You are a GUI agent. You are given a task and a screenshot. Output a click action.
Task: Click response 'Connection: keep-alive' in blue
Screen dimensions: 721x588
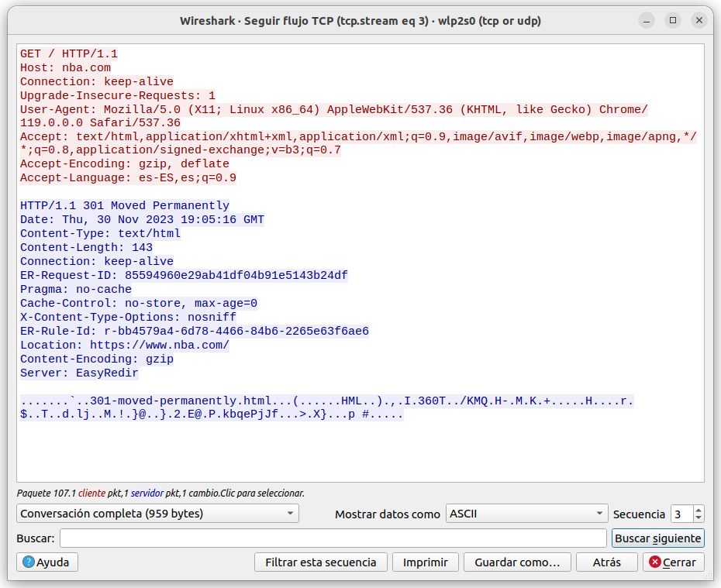point(97,261)
